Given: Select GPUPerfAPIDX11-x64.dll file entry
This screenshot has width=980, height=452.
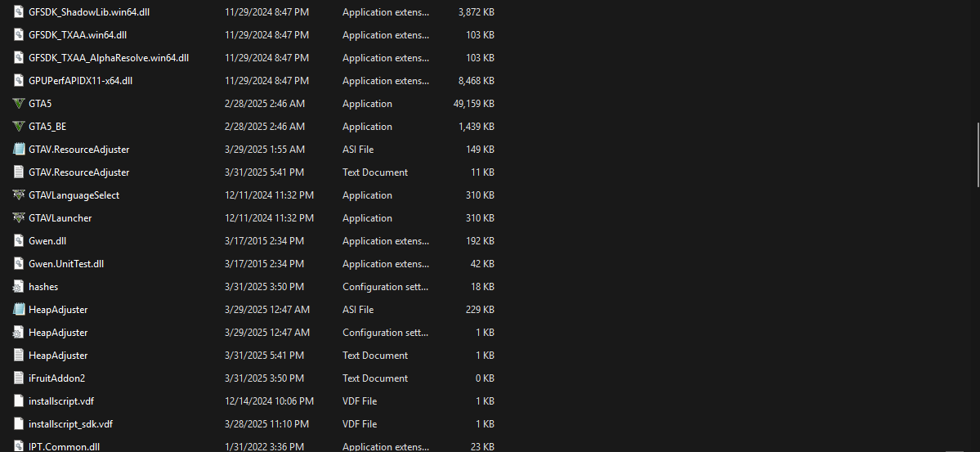Looking at the screenshot, I should pyautogui.click(x=80, y=81).
